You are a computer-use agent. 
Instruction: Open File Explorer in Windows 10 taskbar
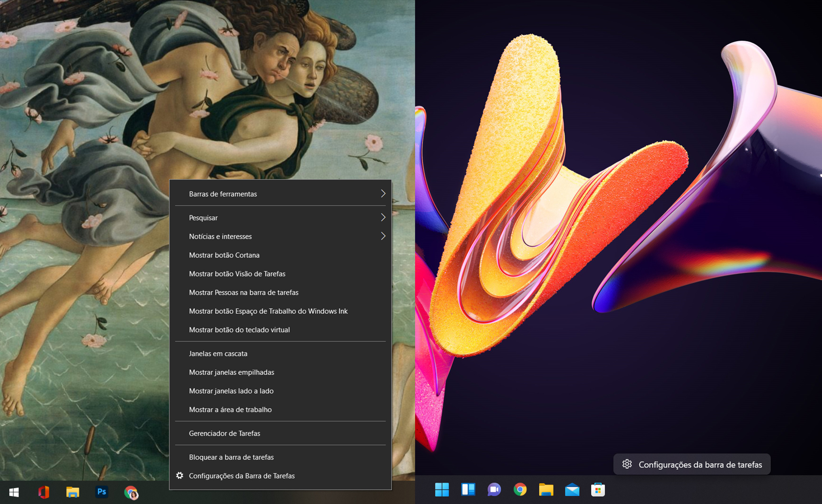click(73, 492)
